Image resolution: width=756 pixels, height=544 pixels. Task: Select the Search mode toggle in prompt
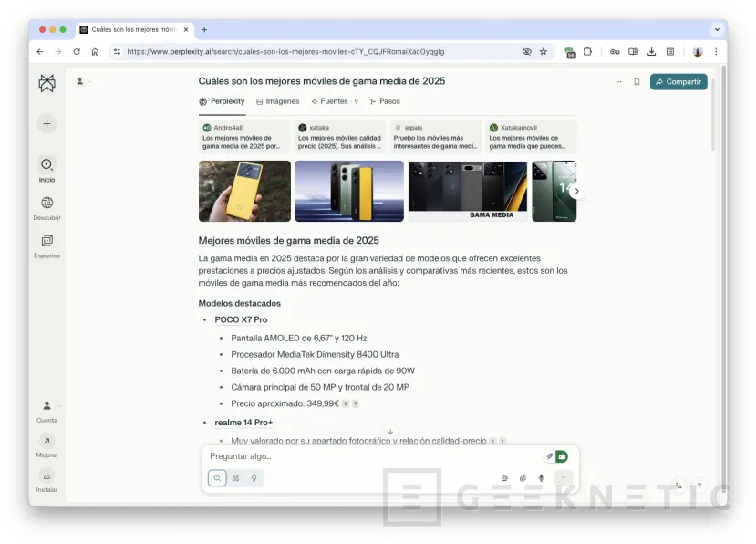(x=217, y=478)
